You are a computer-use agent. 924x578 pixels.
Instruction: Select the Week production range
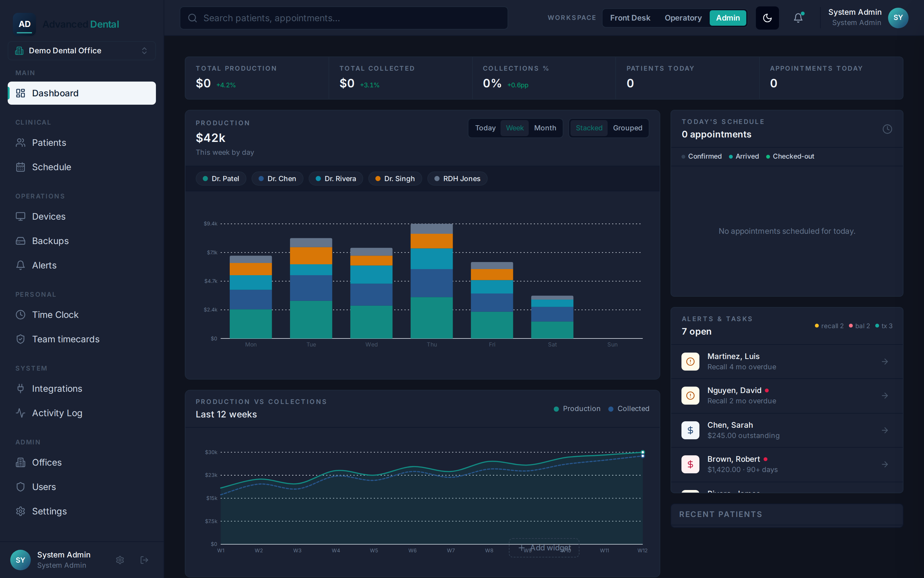point(515,128)
